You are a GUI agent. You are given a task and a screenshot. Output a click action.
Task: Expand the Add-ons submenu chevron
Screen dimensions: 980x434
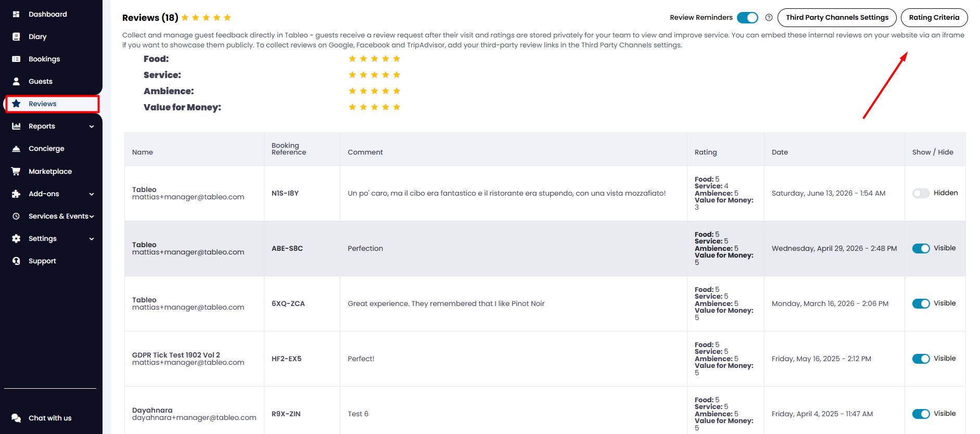[x=92, y=194]
